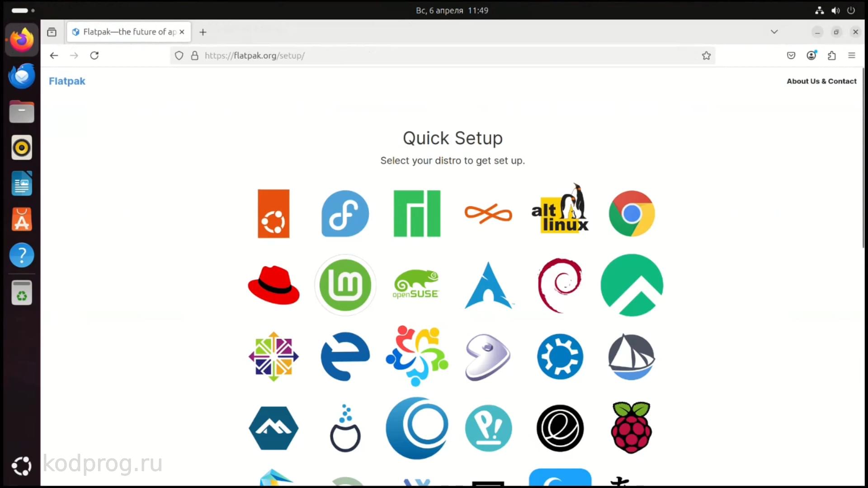This screenshot has width=868, height=488.
Task: Open Firefox application menu
Action: click(852, 56)
